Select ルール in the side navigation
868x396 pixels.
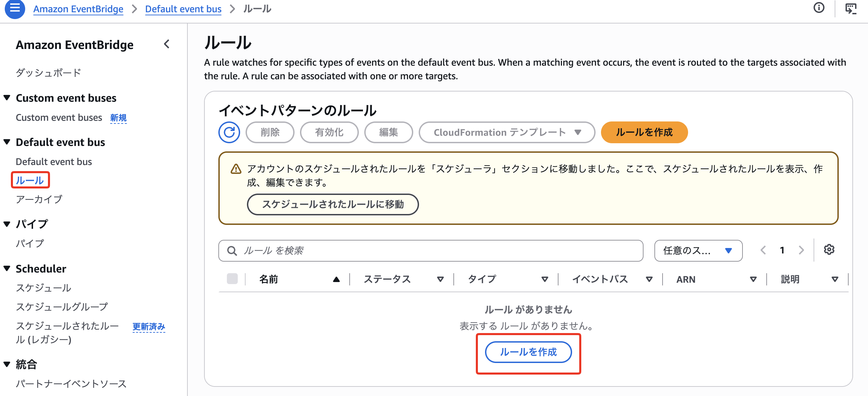pos(30,180)
